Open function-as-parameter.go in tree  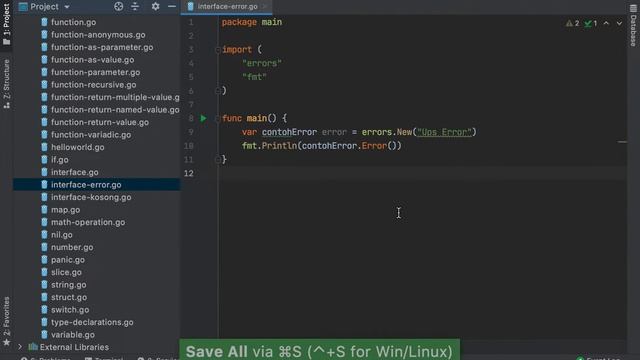click(102, 47)
